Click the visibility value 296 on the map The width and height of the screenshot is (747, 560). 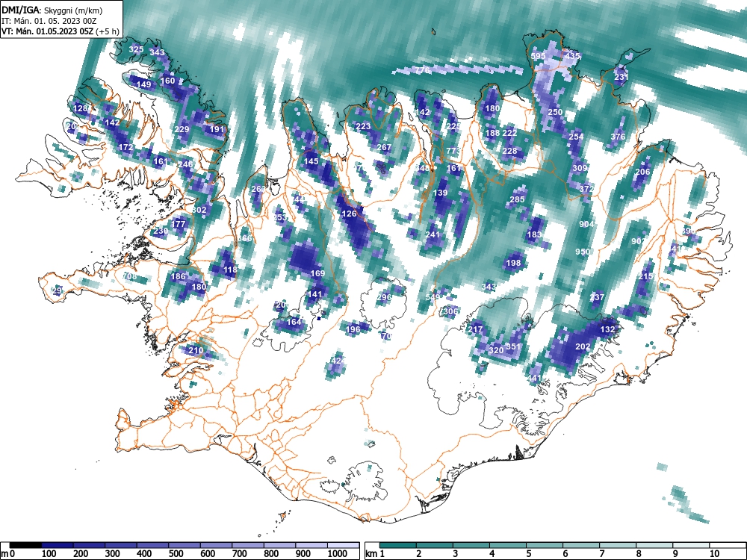(x=385, y=297)
